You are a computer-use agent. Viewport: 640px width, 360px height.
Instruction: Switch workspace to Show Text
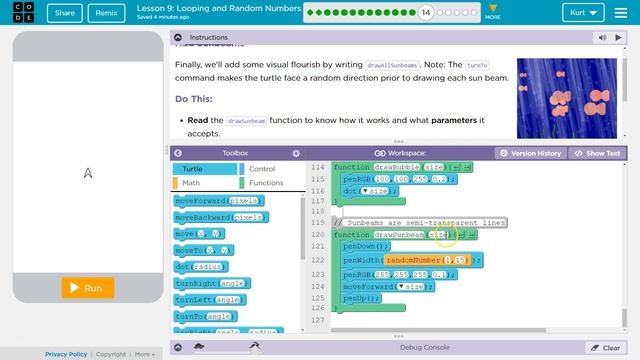pos(598,153)
